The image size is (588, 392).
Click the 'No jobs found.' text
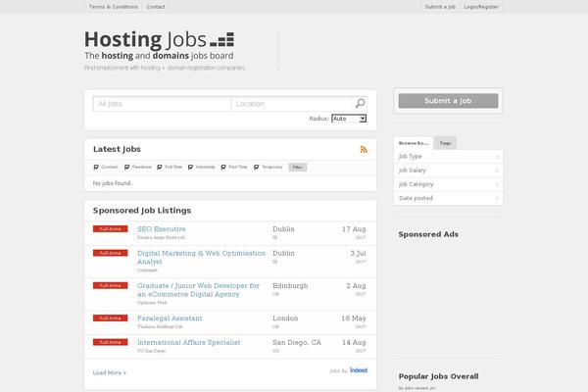click(x=113, y=183)
